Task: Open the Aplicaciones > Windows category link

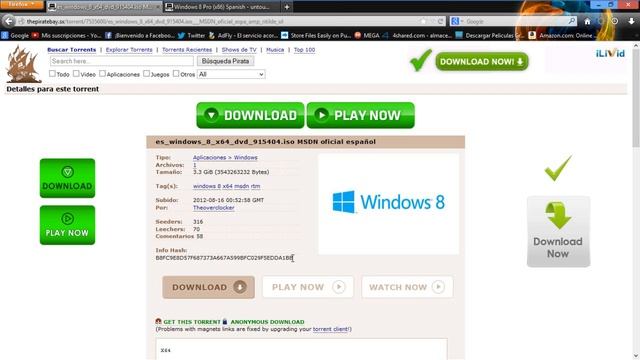Action: [225, 158]
